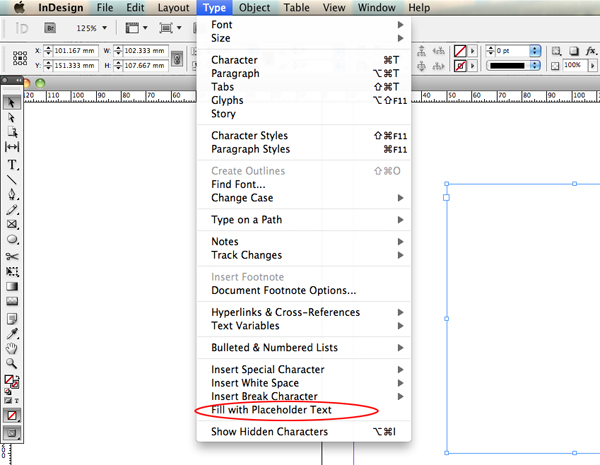The width and height of the screenshot is (600, 465).
Task: Expand the Bulleted & Numbered Lists submenu
Action: [304, 348]
